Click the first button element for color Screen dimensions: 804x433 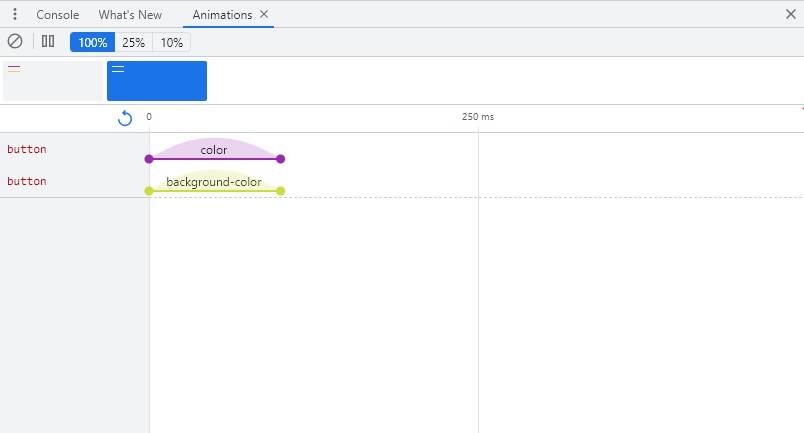27,149
